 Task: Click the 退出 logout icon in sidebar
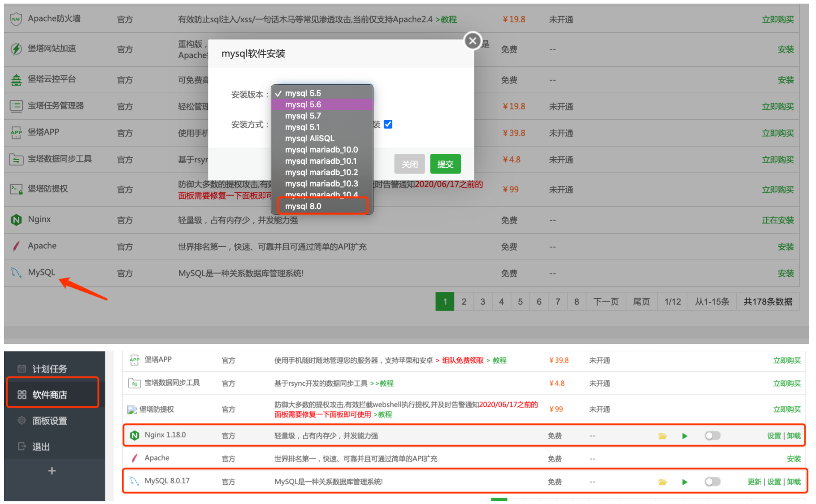tap(22, 446)
